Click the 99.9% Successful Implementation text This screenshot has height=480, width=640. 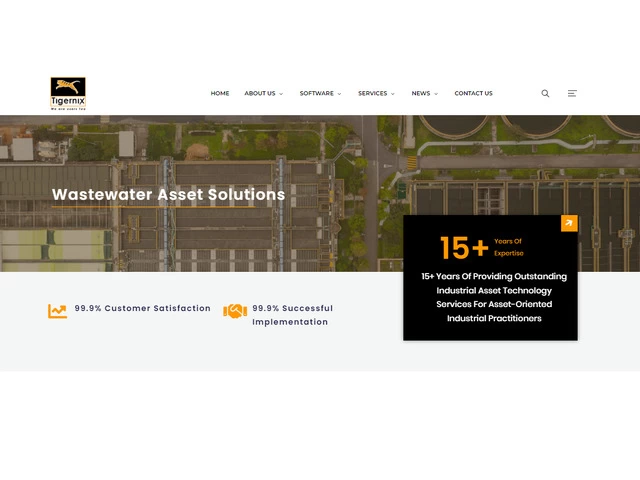point(292,315)
